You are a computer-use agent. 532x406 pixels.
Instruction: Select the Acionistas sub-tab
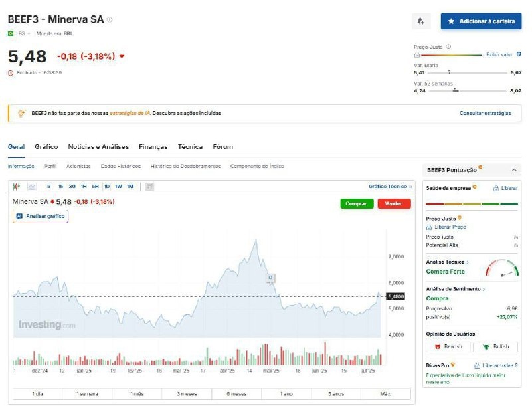pos(79,166)
